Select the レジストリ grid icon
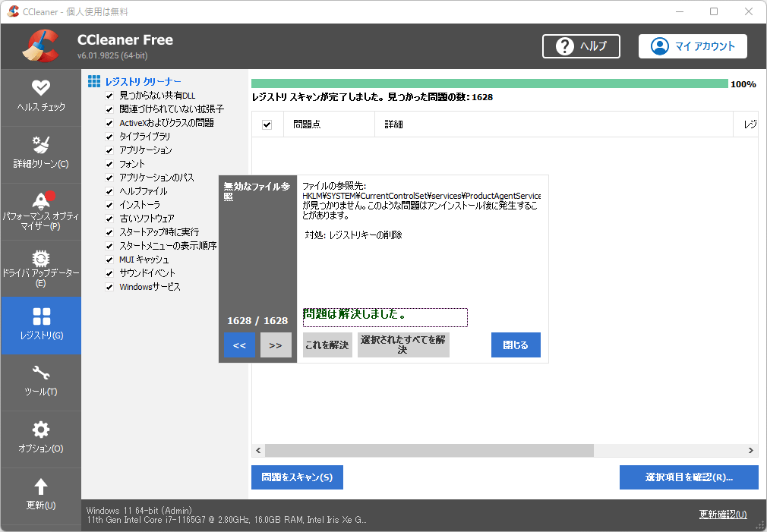Image resolution: width=767 pixels, height=532 pixels. coord(41,316)
